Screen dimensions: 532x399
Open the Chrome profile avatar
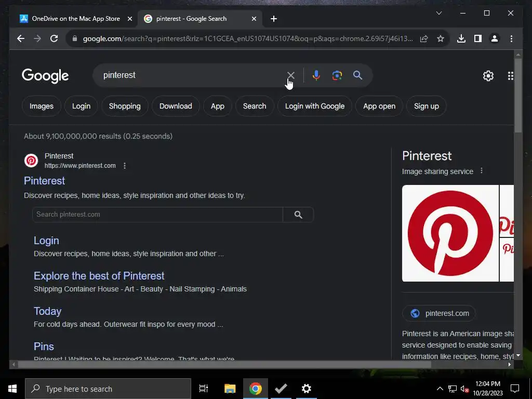pos(495,38)
